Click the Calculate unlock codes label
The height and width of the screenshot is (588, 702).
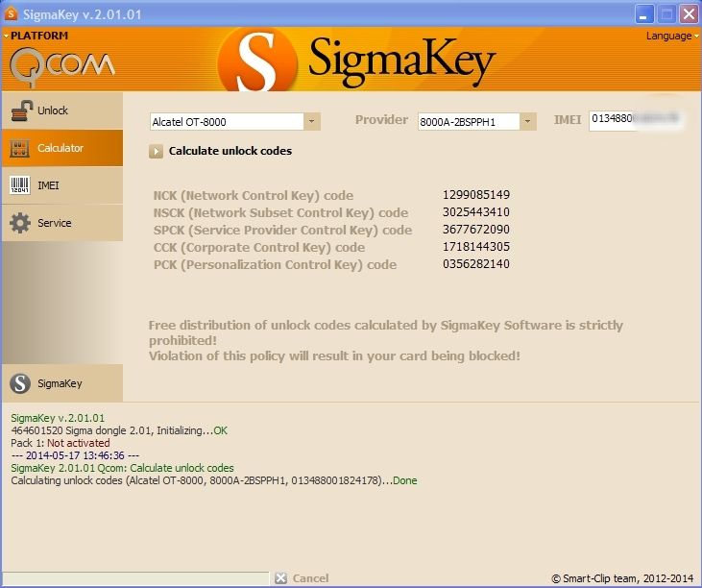point(230,151)
